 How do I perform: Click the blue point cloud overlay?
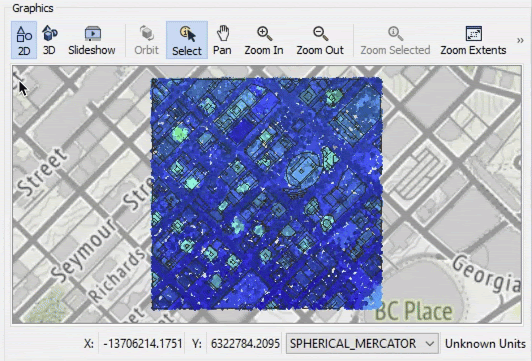[x=267, y=194]
